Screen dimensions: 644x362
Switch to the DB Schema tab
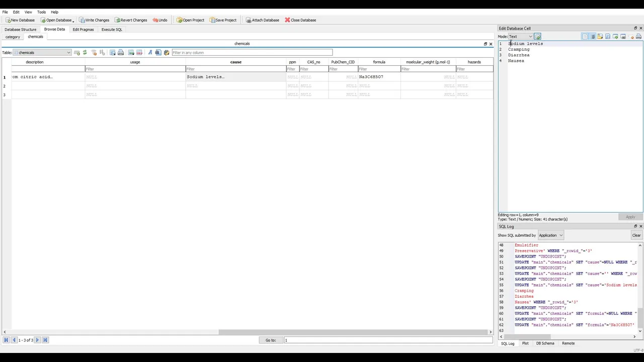click(x=545, y=343)
